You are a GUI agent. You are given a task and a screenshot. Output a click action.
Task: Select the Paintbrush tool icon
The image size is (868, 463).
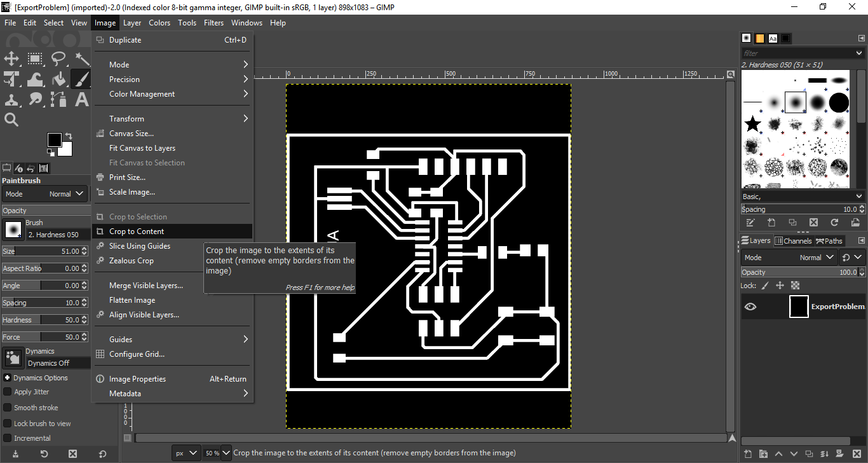82,79
